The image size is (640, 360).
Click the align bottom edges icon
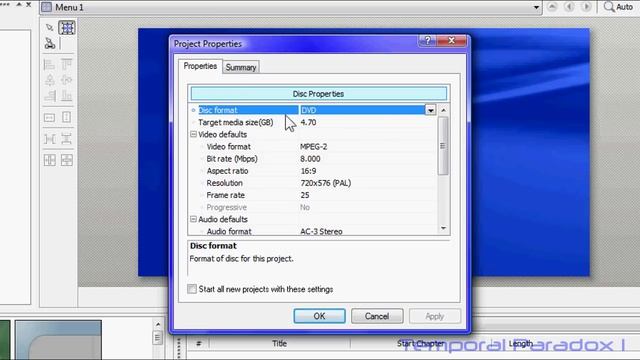(67, 96)
